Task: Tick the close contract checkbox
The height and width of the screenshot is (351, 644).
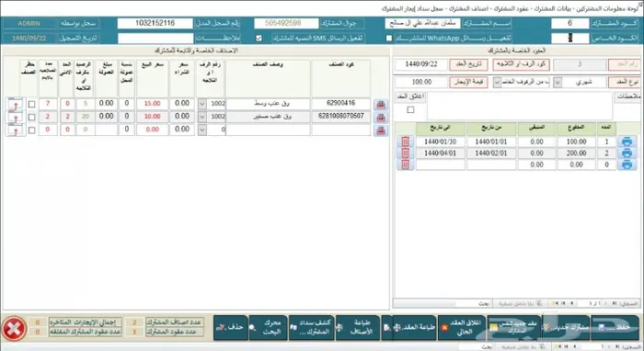Action: click(x=410, y=109)
